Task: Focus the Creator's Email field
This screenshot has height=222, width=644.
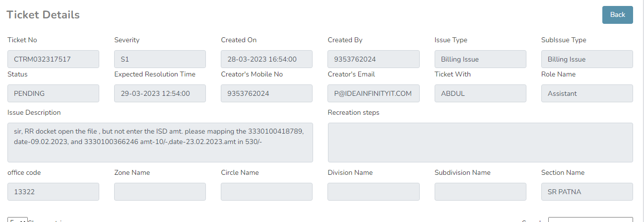Action: click(x=373, y=93)
